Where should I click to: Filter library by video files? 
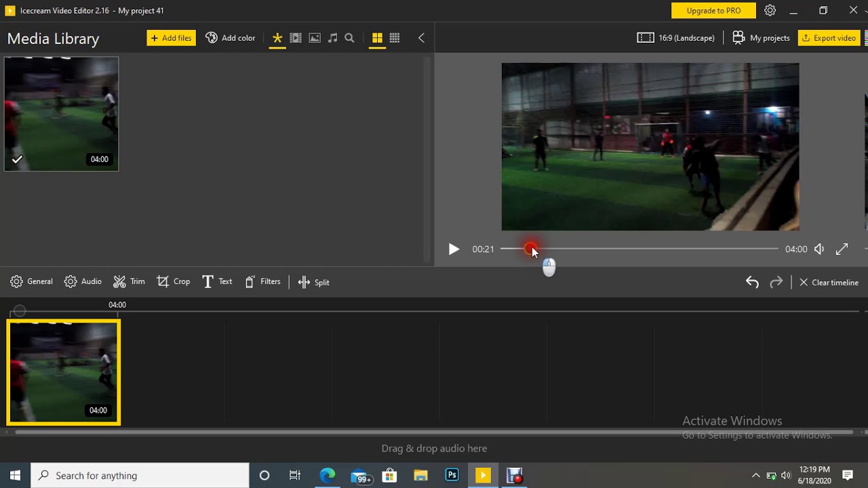[x=296, y=39]
